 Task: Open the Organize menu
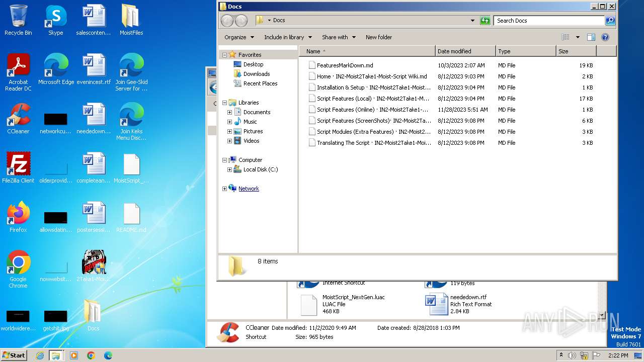pos(239,37)
